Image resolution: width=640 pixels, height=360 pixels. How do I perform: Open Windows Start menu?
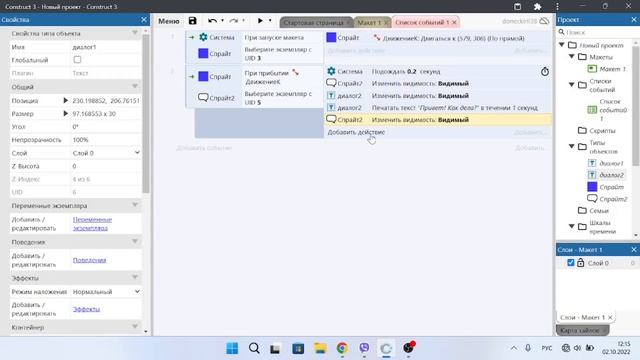232,348
